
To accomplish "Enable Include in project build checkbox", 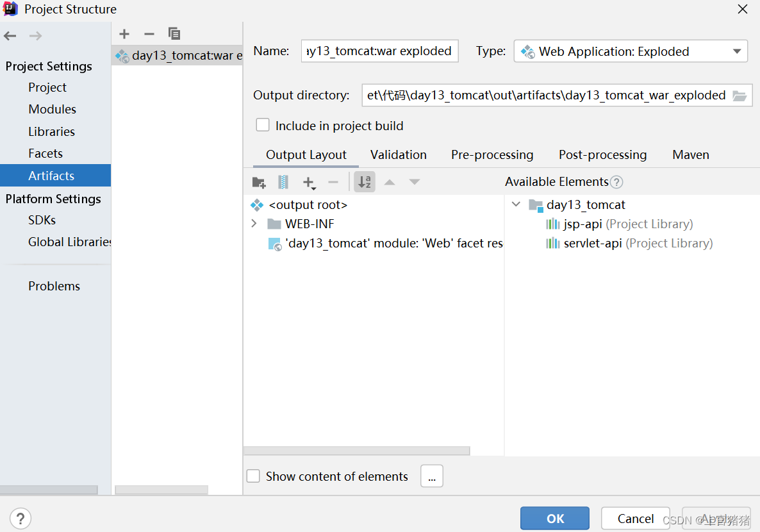I will (x=263, y=125).
